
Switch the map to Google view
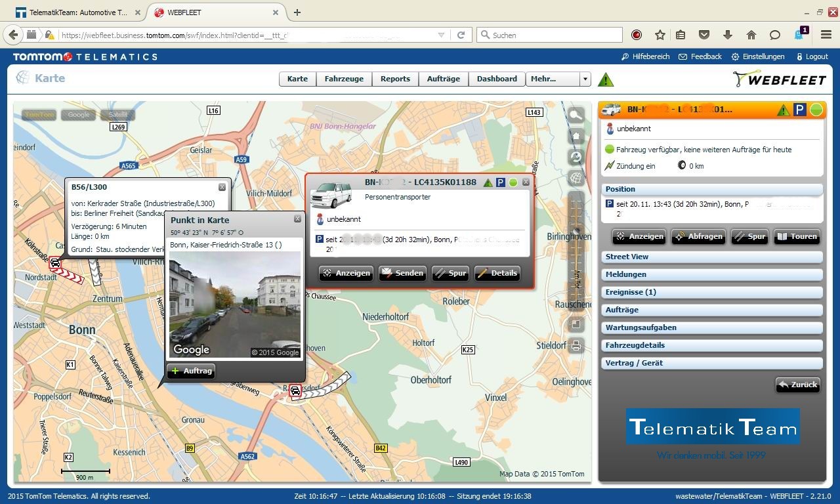[78, 114]
